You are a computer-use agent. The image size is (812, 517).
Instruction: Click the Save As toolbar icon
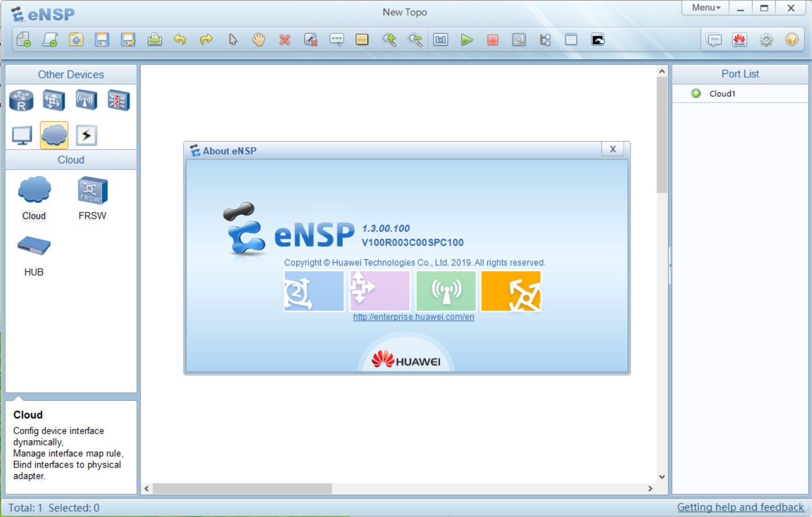click(x=129, y=39)
